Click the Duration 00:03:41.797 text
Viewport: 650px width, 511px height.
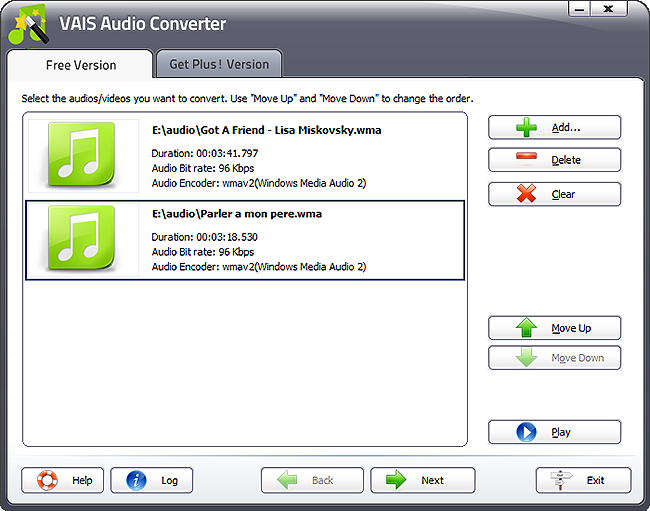point(205,153)
